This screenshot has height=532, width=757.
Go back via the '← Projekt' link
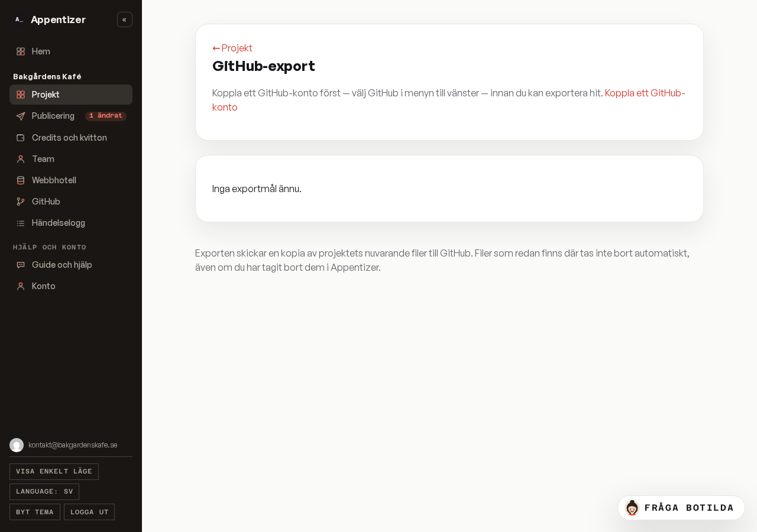point(232,48)
